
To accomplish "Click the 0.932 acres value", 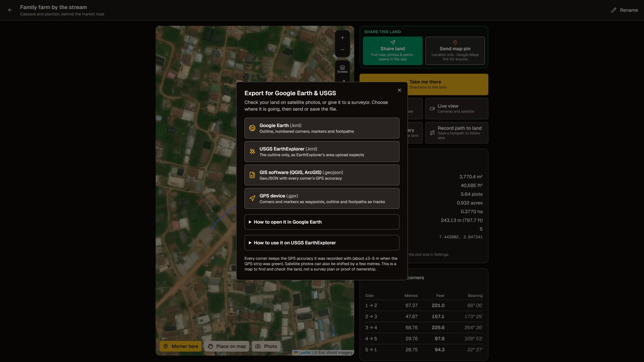I will [x=470, y=203].
